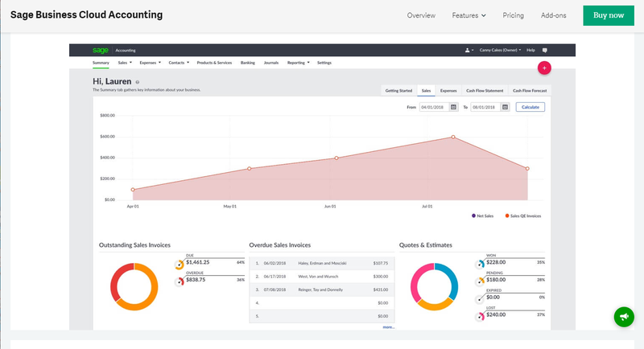Click the To date input field

(x=485, y=107)
